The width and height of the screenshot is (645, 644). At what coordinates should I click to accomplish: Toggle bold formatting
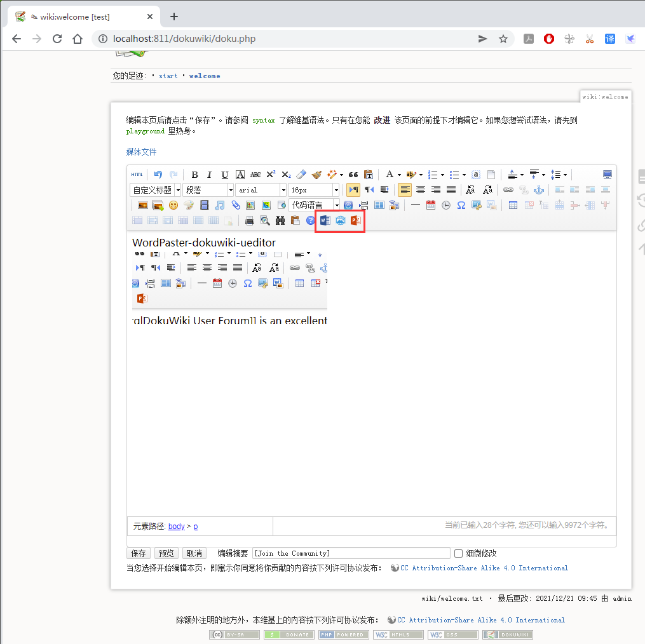coord(195,175)
